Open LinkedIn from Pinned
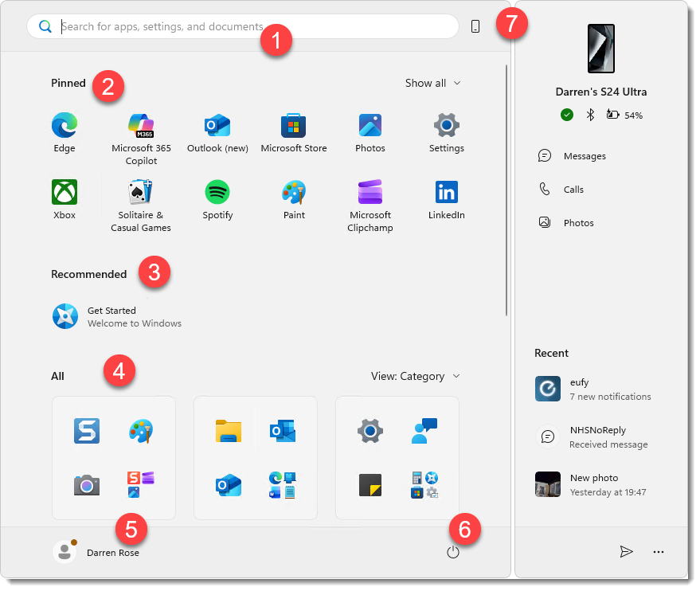 point(446,192)
